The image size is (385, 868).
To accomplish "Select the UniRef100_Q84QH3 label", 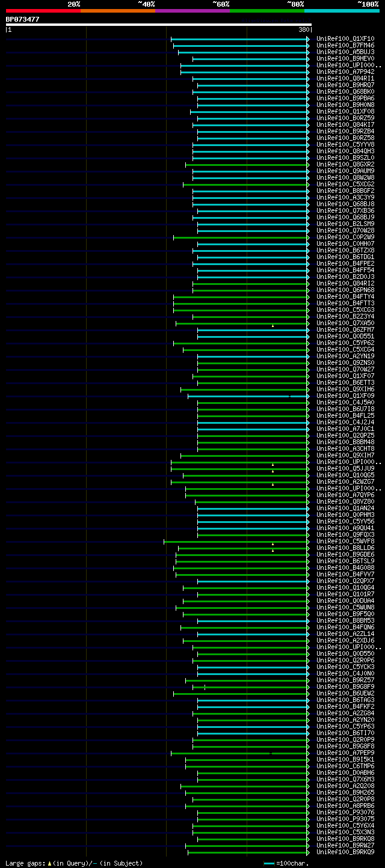I will coord(345,151).
